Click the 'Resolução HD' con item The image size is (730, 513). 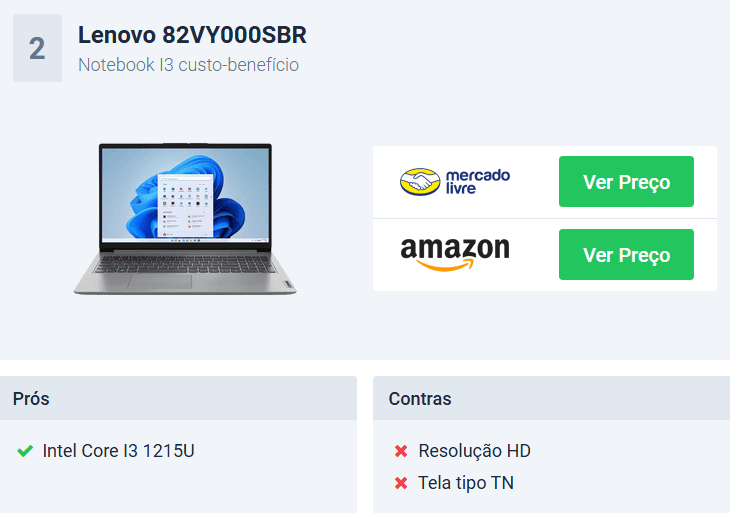pyautogui.click(x=474, y=451)
